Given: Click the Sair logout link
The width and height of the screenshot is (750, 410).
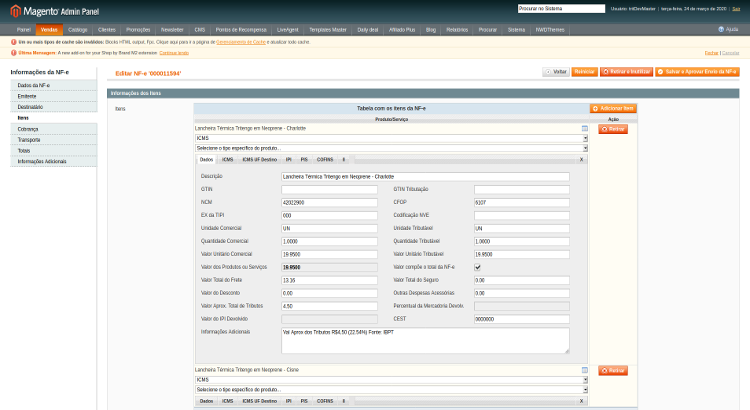Looking at the screenshot, I should pos(736,9).
